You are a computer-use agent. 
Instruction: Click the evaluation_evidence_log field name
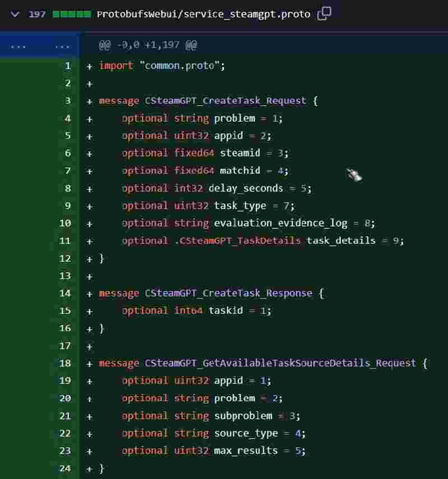click(281, 223)
